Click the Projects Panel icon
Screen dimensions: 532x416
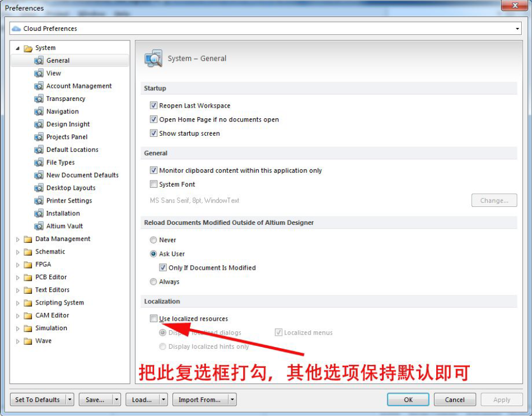(x=39, y=137)
